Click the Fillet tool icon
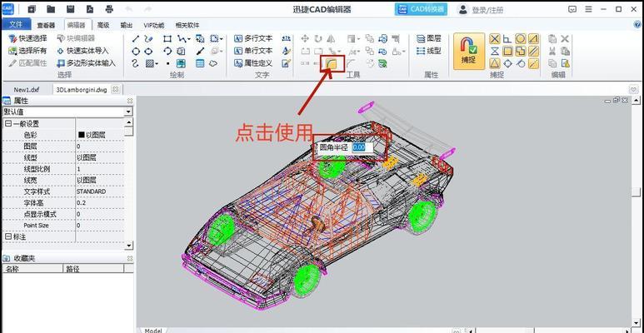The image size is (644, 333). coord(331,63)
